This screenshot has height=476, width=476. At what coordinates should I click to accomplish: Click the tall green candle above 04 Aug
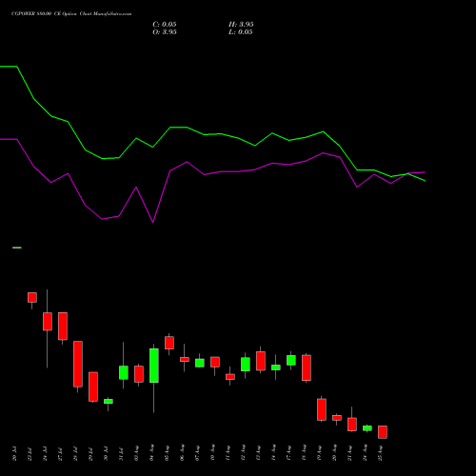154,366
